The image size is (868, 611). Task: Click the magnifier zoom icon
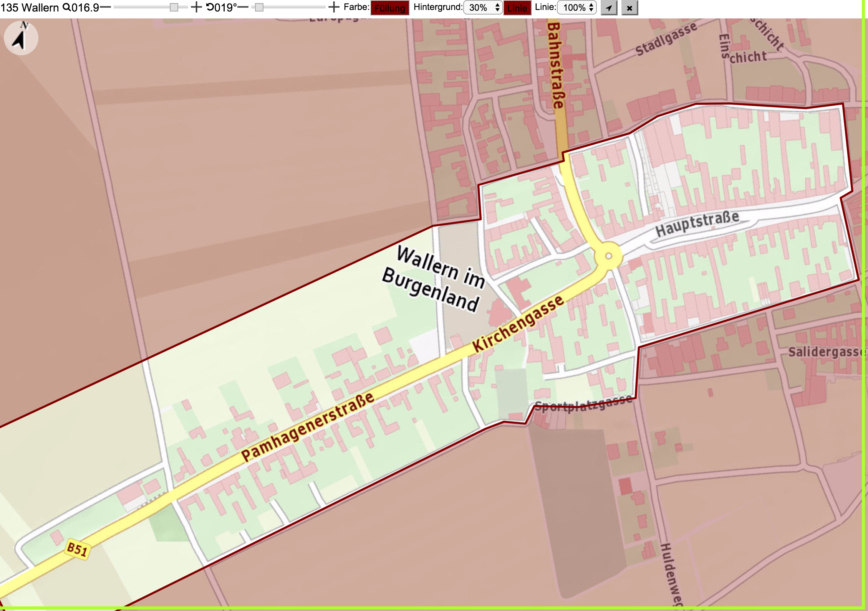pos(66,7)
